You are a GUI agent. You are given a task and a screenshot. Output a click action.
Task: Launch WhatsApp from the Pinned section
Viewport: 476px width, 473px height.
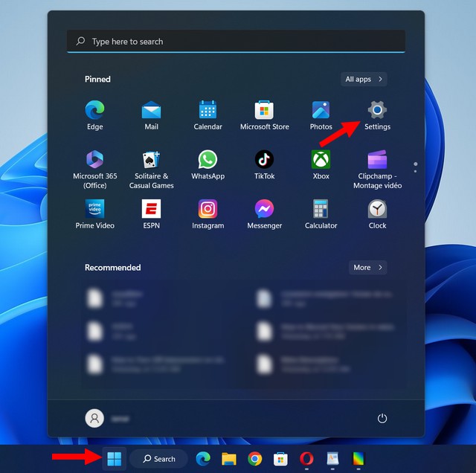pyautogui.click(x=208, y=165)
